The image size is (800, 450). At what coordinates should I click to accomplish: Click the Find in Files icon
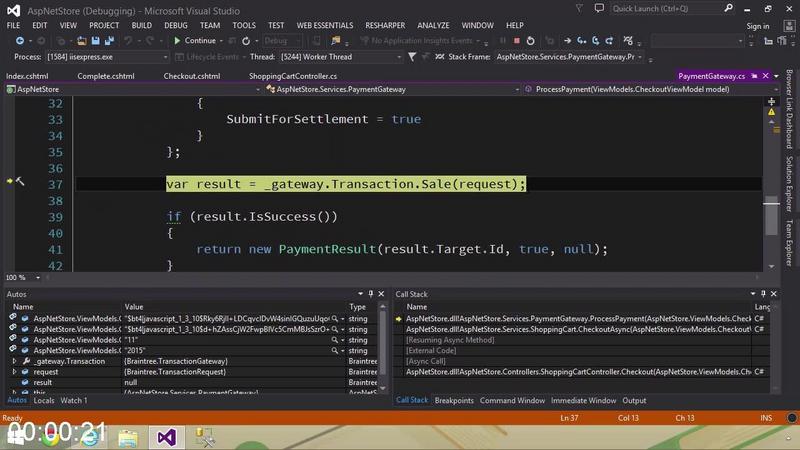coord(335,41)
